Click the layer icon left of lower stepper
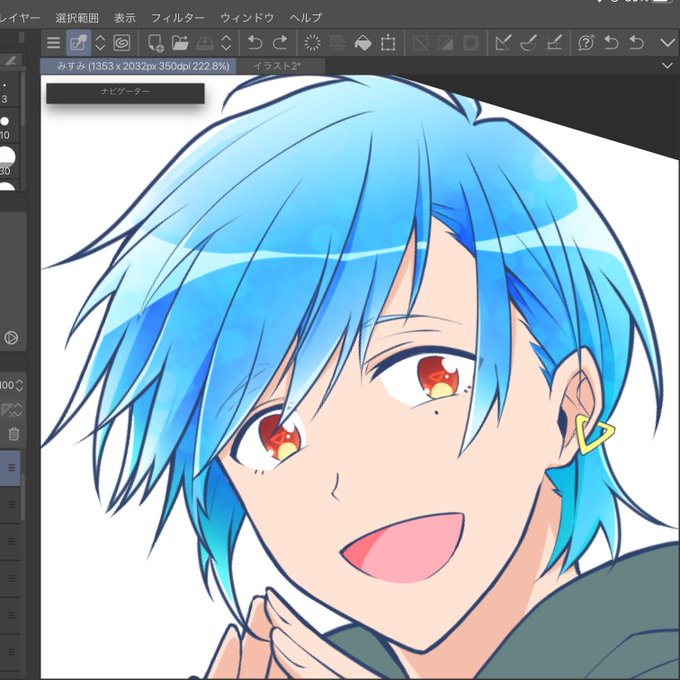Viewport: 680px width, 680px height. 6,409
